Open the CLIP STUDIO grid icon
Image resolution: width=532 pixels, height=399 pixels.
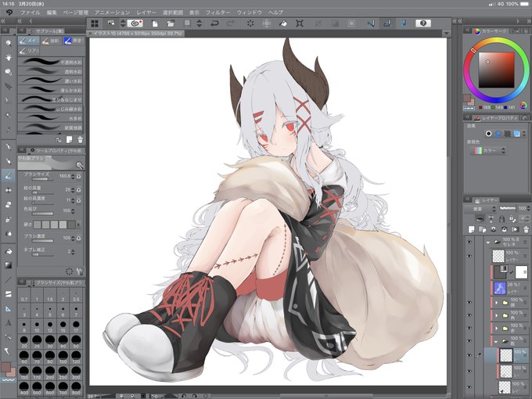tap(95, 23)
